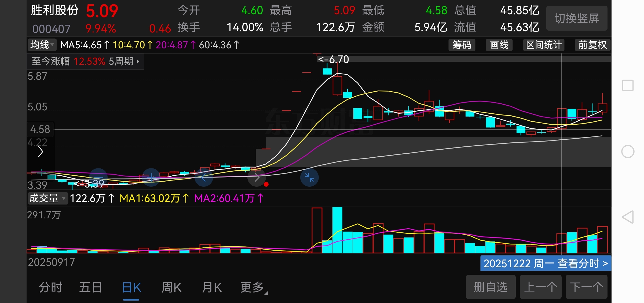Open 成交量 sub-indicator dropdown
Image resolution: width=644 pixels, height=303 pixels.
[47, 199]
